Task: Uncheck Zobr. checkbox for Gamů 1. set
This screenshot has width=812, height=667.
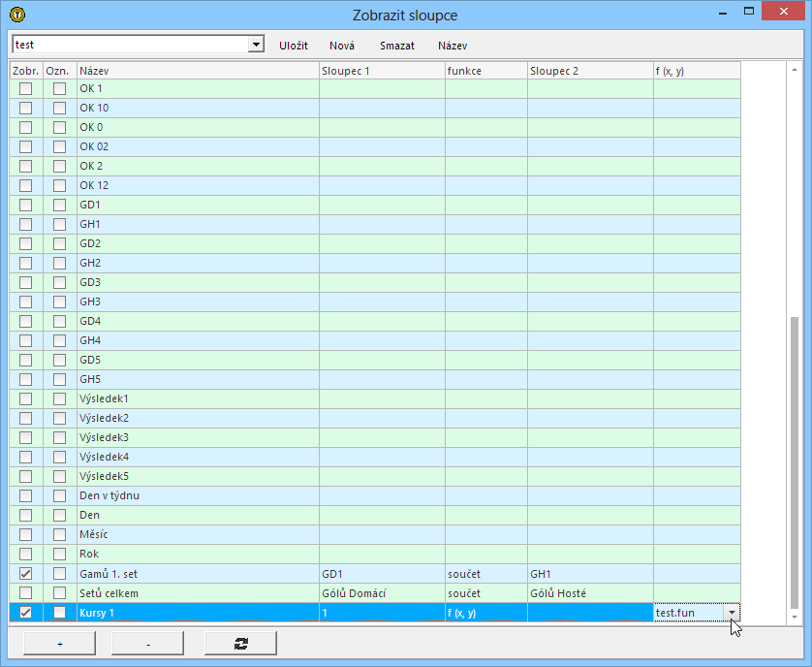Action: click(x=26, y=574)
